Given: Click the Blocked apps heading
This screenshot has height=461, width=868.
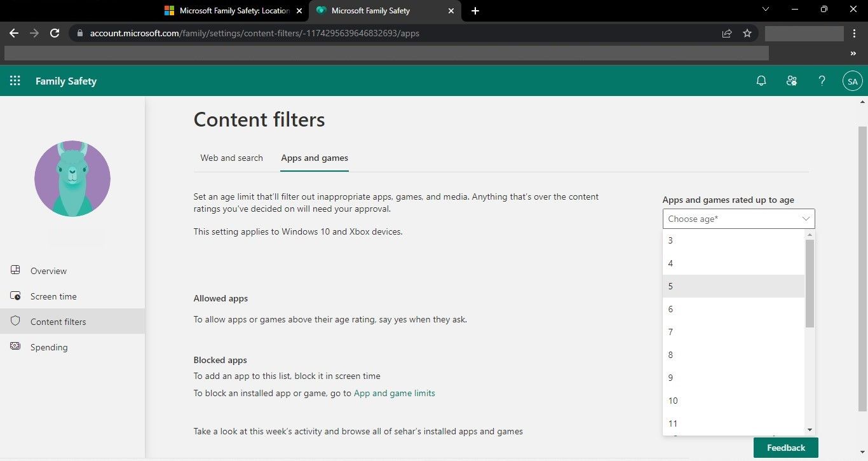Looking at the screenshot, I should 220,360.
